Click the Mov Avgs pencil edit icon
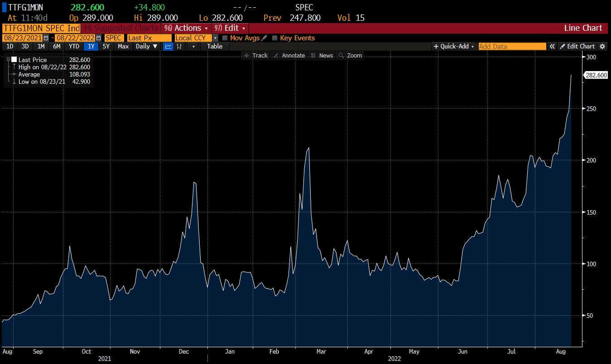 (264, 38)
